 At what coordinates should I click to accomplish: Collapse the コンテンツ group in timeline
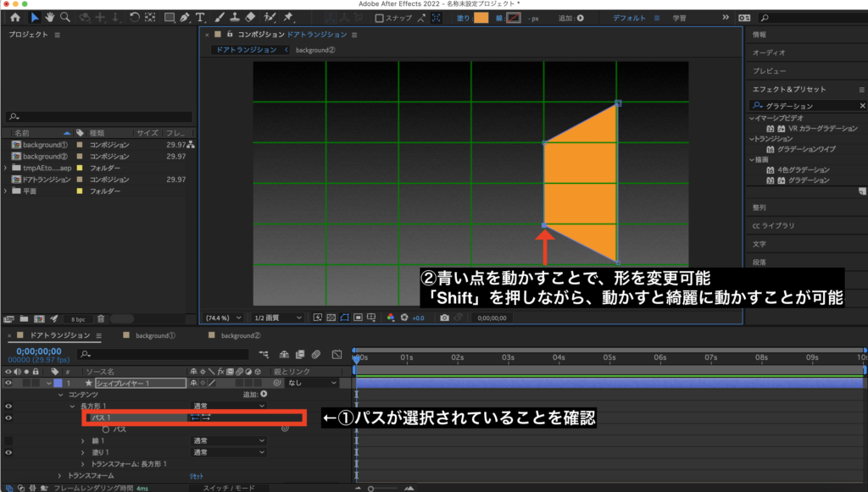coord(60,395)
